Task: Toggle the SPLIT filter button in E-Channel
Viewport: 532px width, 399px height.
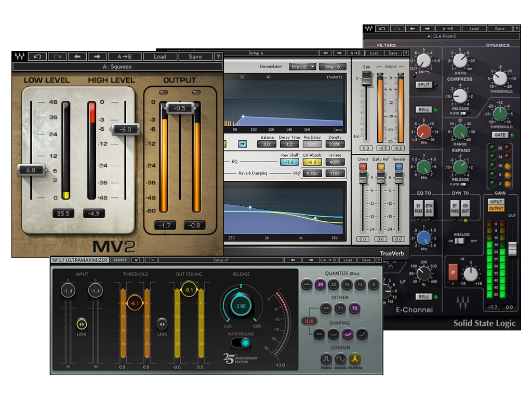Action: [423, 85]
